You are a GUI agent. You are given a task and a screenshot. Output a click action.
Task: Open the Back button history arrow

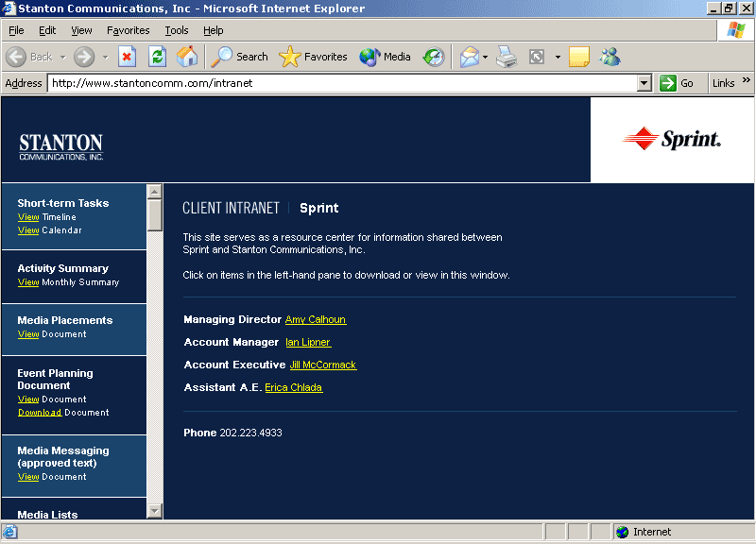(x=63, y=57)
